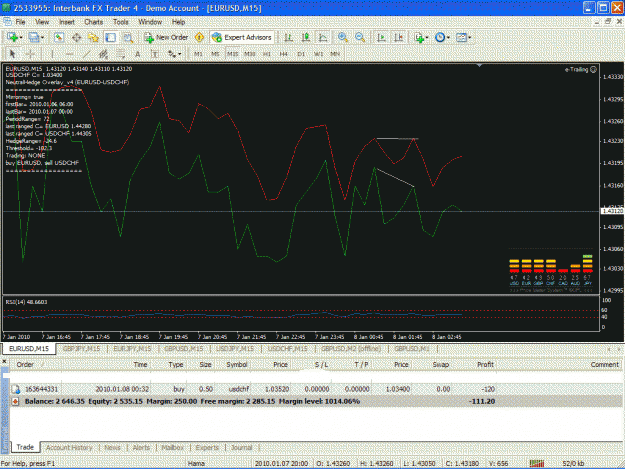
Task: Launch MetaEditor with yellow diamond icon
Action: (x=199, y=37)
